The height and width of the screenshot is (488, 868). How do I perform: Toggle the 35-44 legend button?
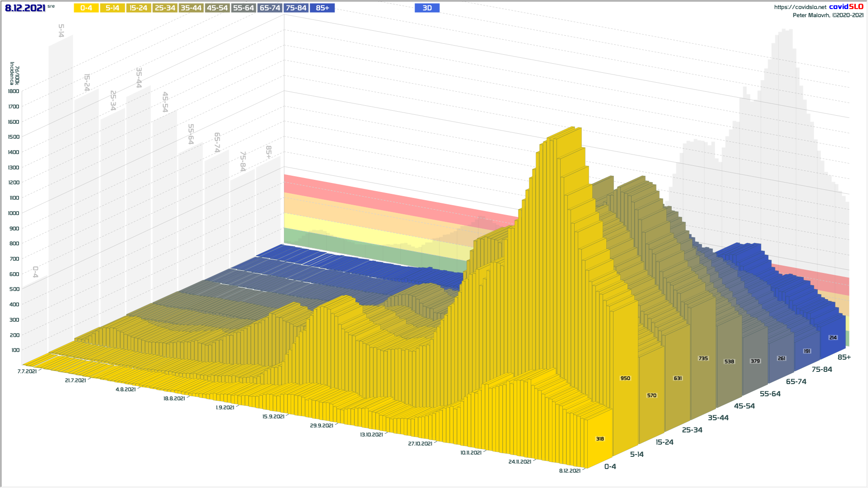pos(191,8)
